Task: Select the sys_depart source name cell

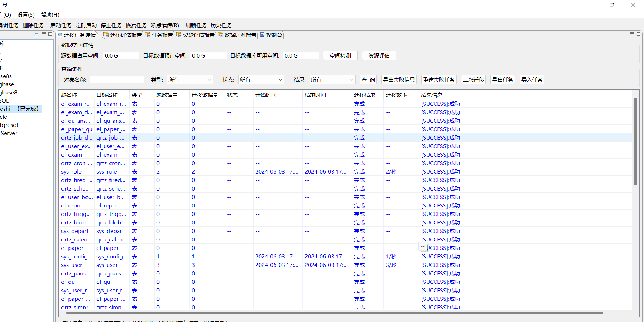Action: coord(75,231)
